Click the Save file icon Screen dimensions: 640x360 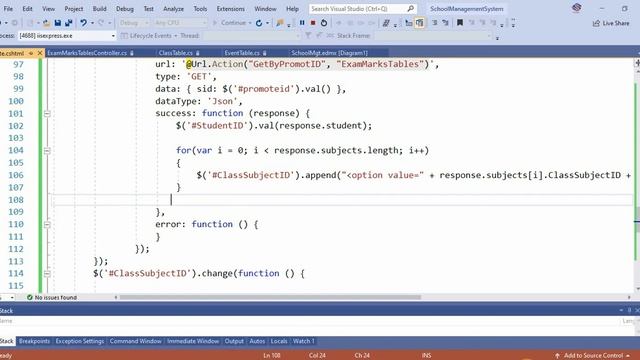[x=58, y=23]
